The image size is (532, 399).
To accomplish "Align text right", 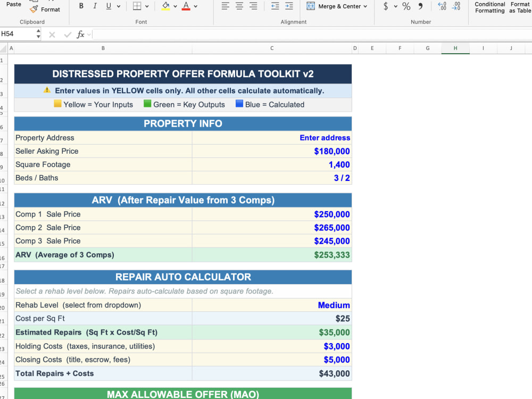I will (x=253, y=6).
